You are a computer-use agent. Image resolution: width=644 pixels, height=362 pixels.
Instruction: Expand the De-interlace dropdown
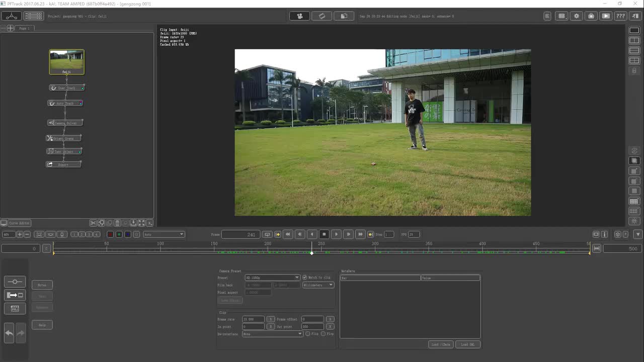click(x=272, y=334)
